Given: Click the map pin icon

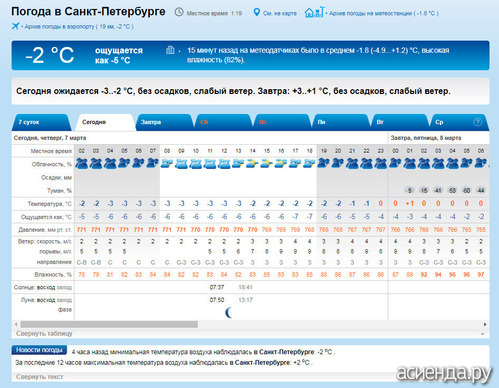Looking at the screenshot, I should tap(256, 13).
